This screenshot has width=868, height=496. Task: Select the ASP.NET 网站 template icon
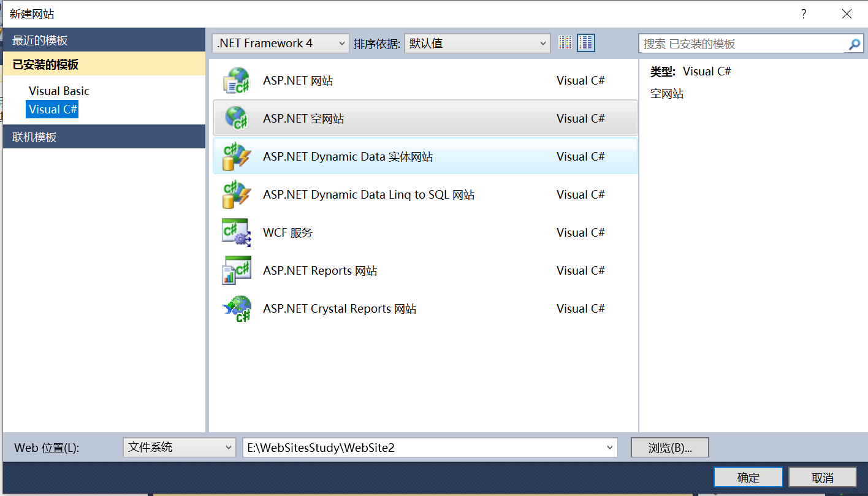237,79
